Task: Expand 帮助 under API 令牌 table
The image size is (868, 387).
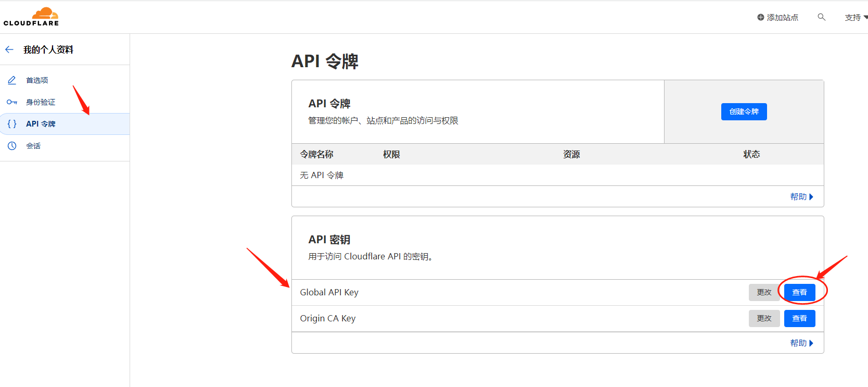Action: [801, 196]
